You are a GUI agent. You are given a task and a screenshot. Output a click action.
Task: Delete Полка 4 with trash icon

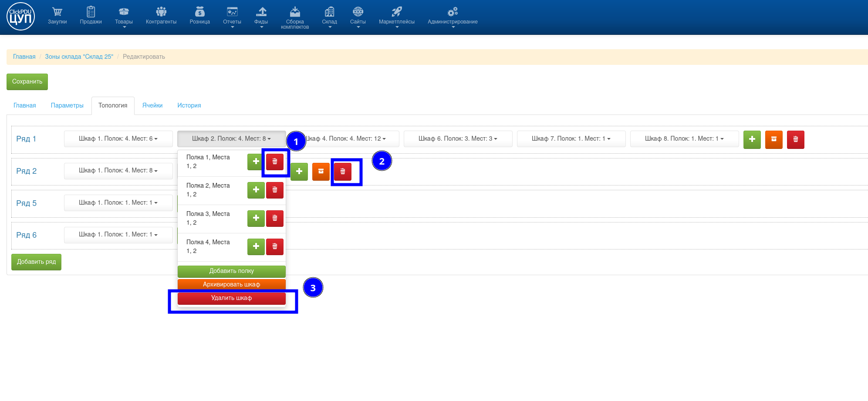click(275, 247)
